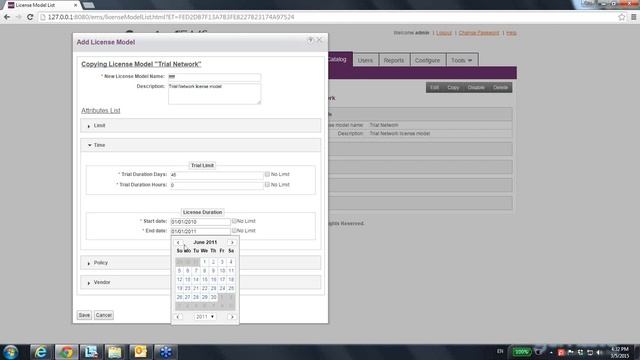This screenshot has height=360, width=640.
Task: Open Outlook from taskbar
Action: point(140,352)
